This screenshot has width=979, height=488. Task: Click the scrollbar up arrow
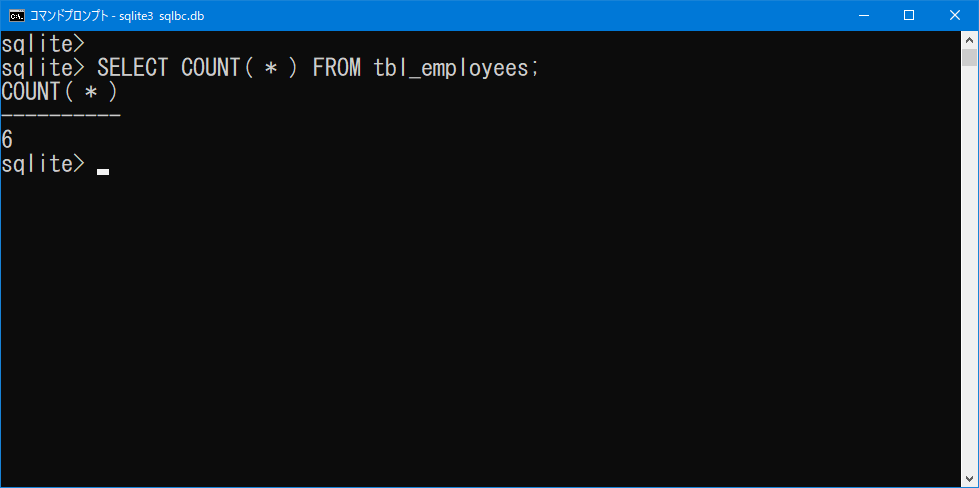pyautogui.click(x=969, y=39)
